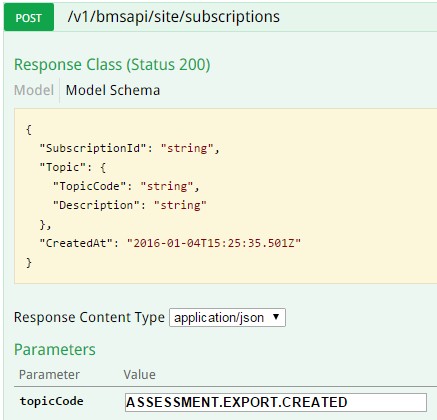The width and height of the screenshot is (437, 420).
Task: Click the yellow model schema JSON box
Action: 225,196
